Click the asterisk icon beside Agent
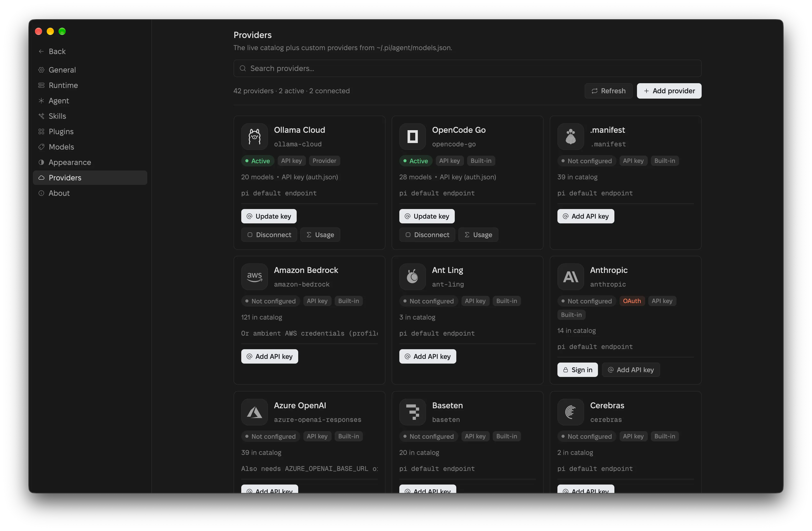This screenshot has height=531, width=812. (x=41, y=101)
